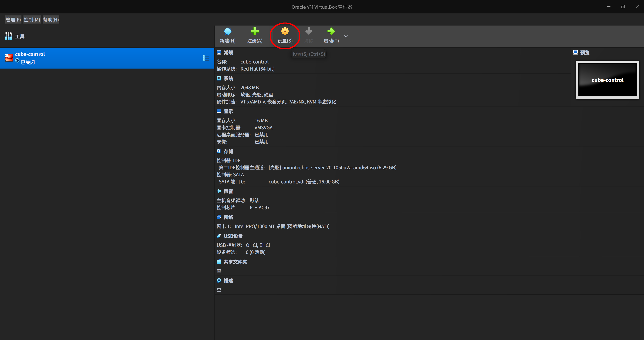Image resolution: width=644 pixels, height=340 pixels.
Task: Click the 网络 section adapter icon
Action: pos(219,217)
